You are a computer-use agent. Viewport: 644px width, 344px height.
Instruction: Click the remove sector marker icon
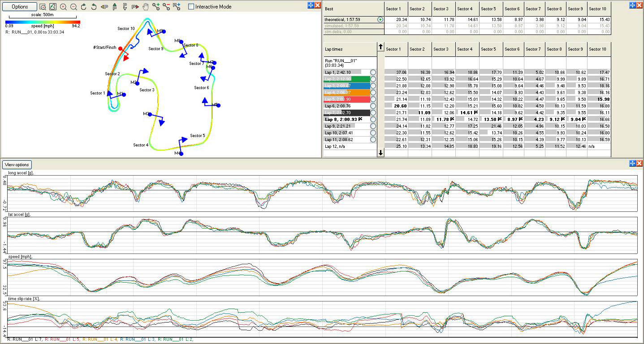166,7
